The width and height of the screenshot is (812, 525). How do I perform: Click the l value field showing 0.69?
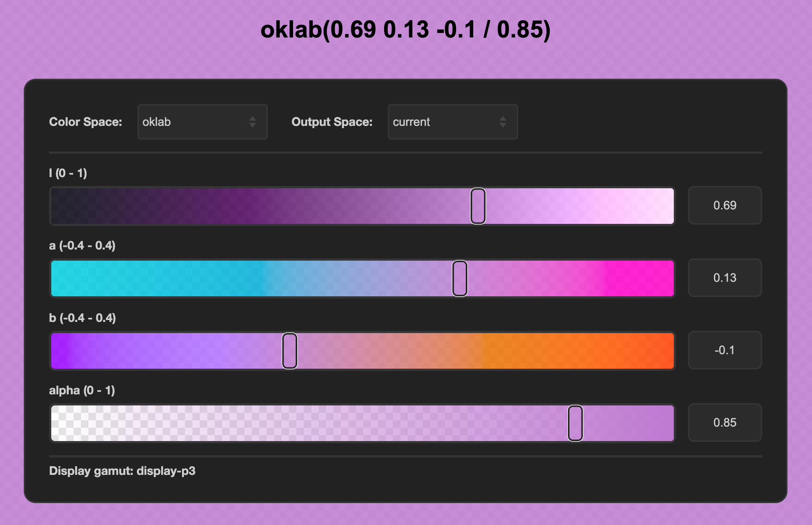click(x=725, y=205)
